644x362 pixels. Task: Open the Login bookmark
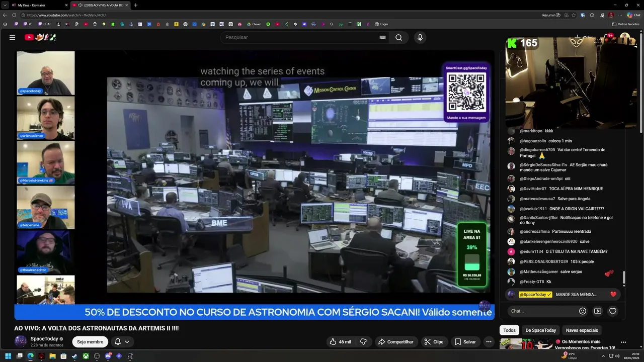pos(381,24)
